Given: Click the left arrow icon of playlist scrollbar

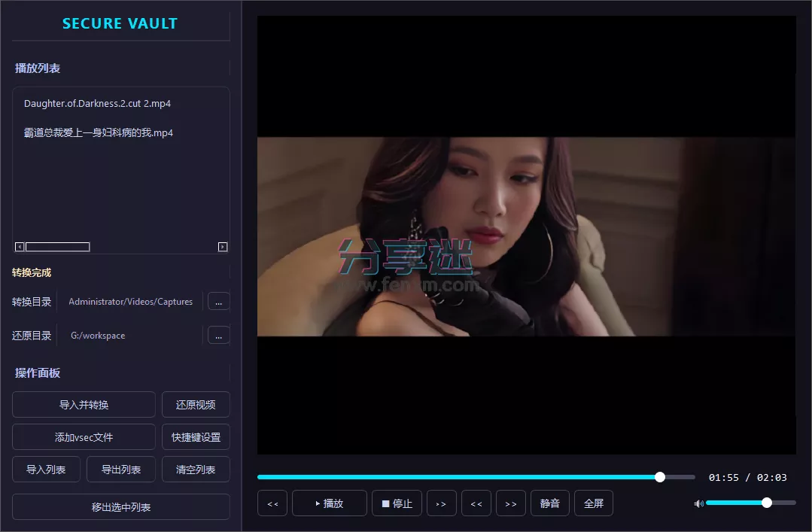Looking at the screenshot, I should (19, 246).
